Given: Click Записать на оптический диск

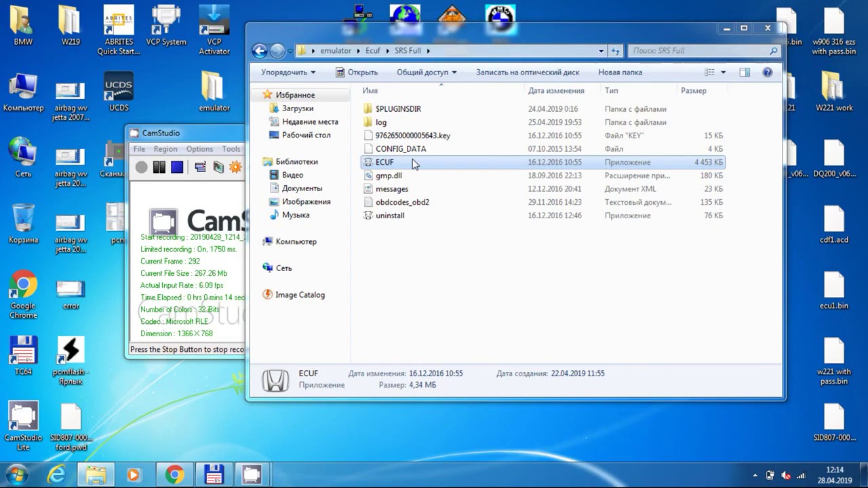Looking at the screenshot, I should (x=528, y=73).
